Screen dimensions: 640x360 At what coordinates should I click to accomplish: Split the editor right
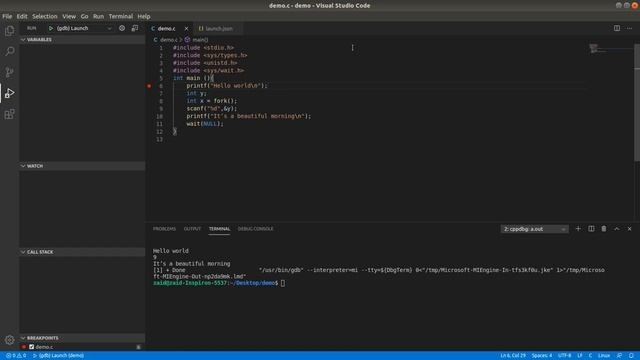tap(617, 28)
